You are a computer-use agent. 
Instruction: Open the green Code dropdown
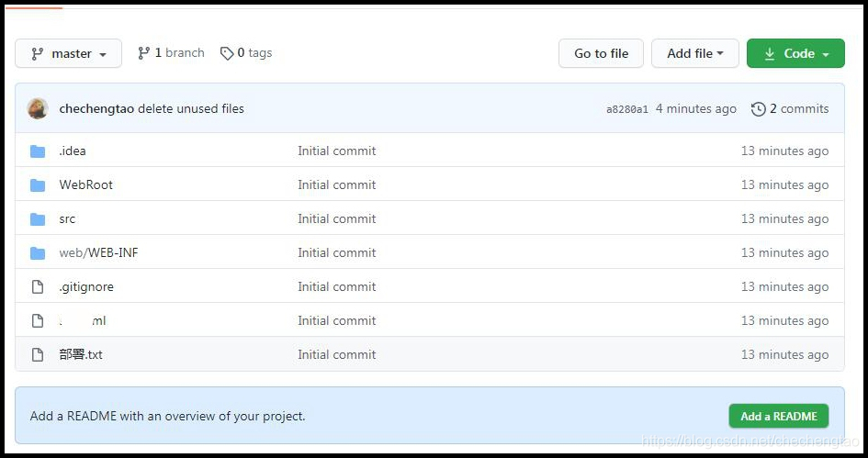pos(795,54)
